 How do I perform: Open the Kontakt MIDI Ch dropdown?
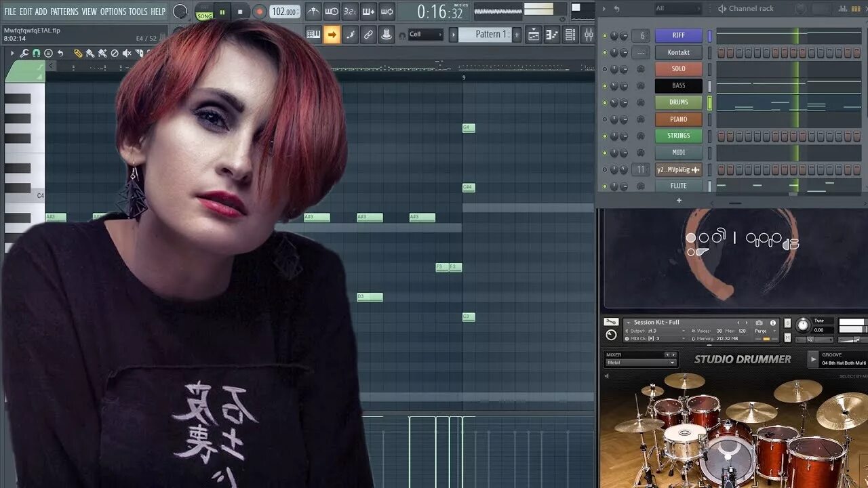coord(657,338)
